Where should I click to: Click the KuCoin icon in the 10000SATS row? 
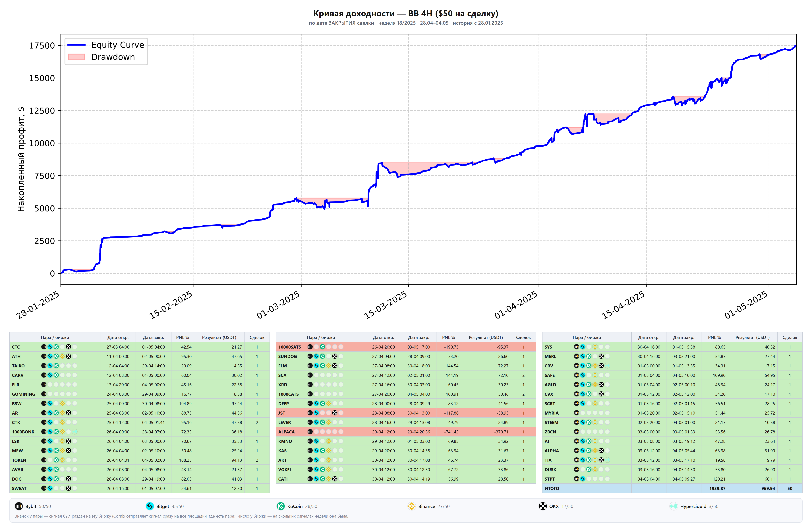(x=322, y=347)
